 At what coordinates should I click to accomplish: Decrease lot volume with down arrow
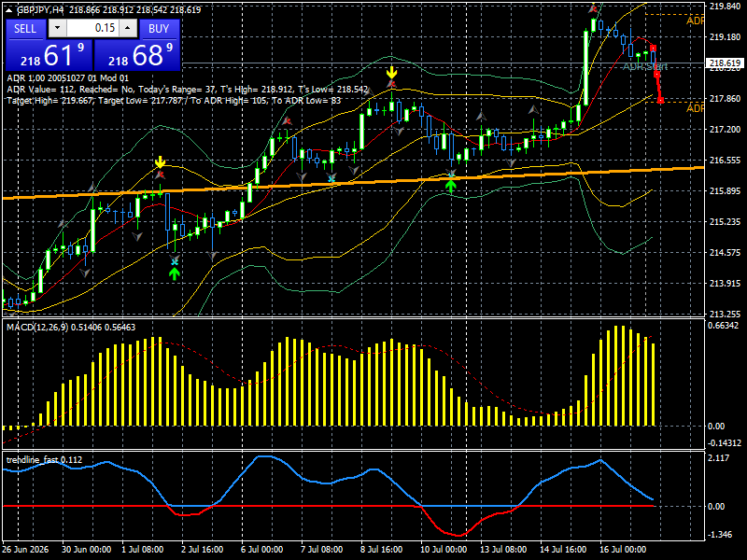coord(58,28)
